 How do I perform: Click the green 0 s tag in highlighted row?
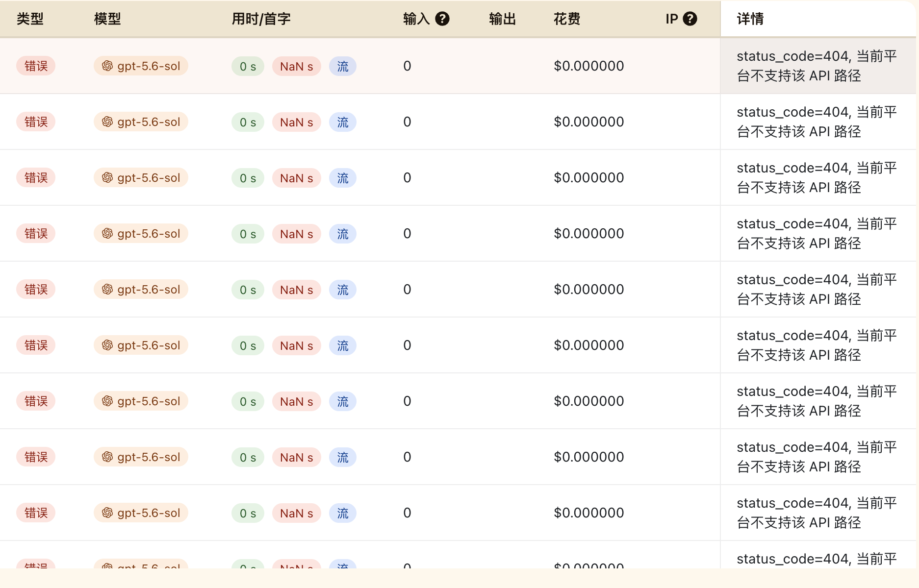click(248, 66)
